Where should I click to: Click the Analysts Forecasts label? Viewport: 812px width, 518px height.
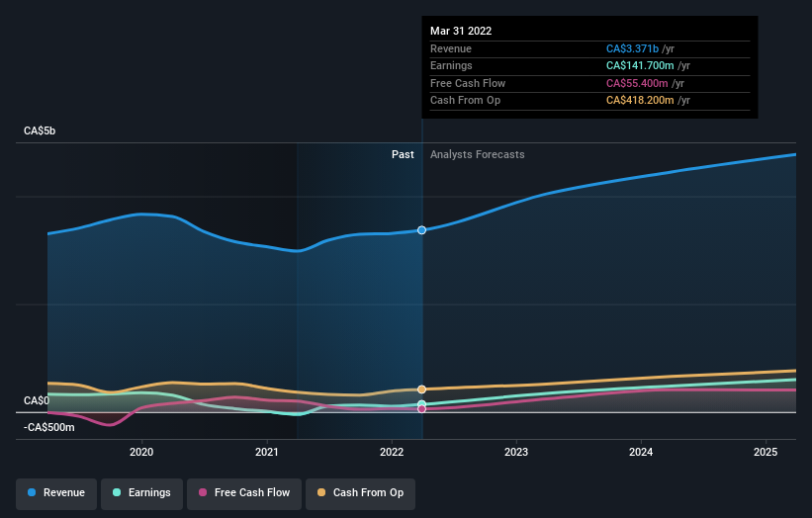point(478,155)
